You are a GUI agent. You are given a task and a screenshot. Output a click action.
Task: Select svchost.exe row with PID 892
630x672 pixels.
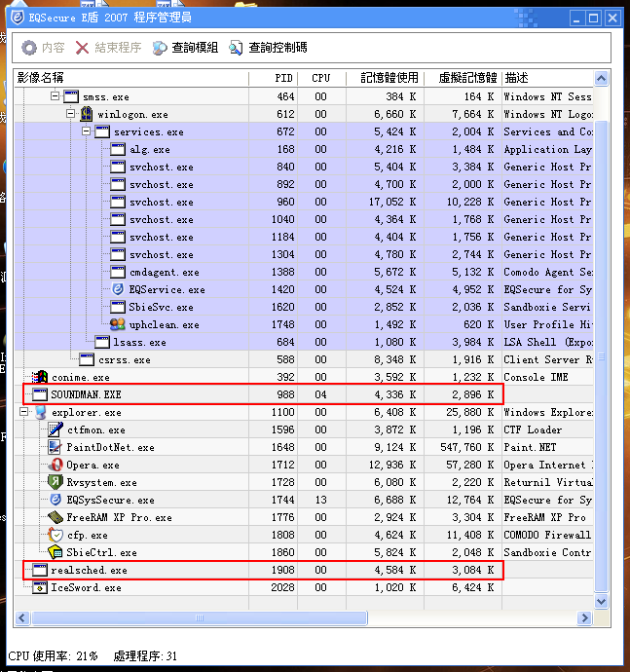point(304,184)
